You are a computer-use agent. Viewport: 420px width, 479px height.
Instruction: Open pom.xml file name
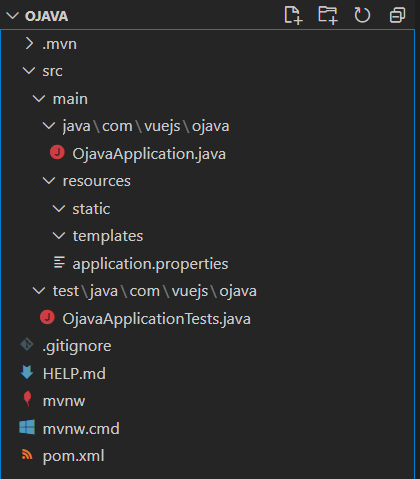[x=73, y=456]
